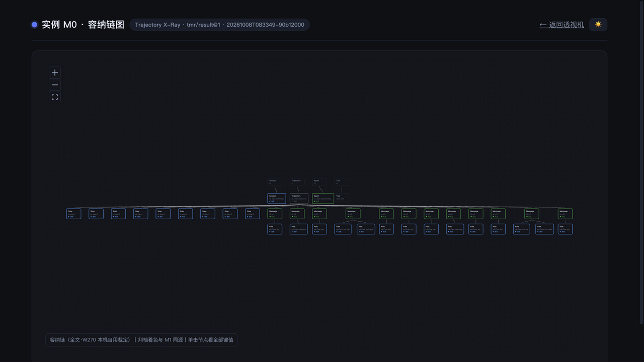
Task: Select the tool_result Part under Message m4
Action: click(x=366, y=229)
